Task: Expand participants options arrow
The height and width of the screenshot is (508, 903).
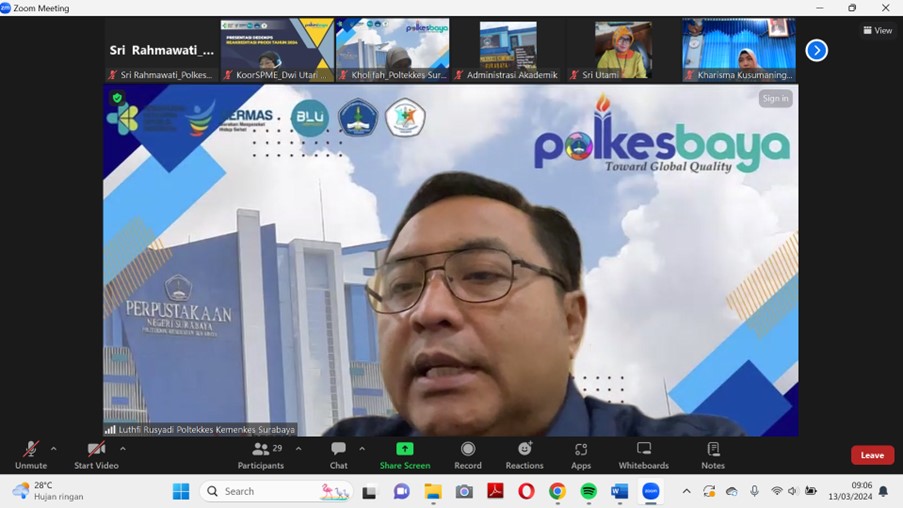Action: pos(298,449)
